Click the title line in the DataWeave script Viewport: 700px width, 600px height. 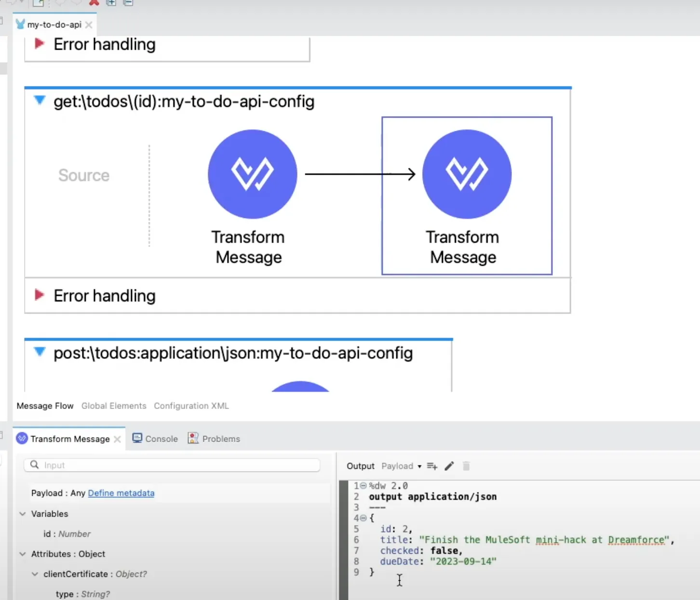[x=527, y=540]
